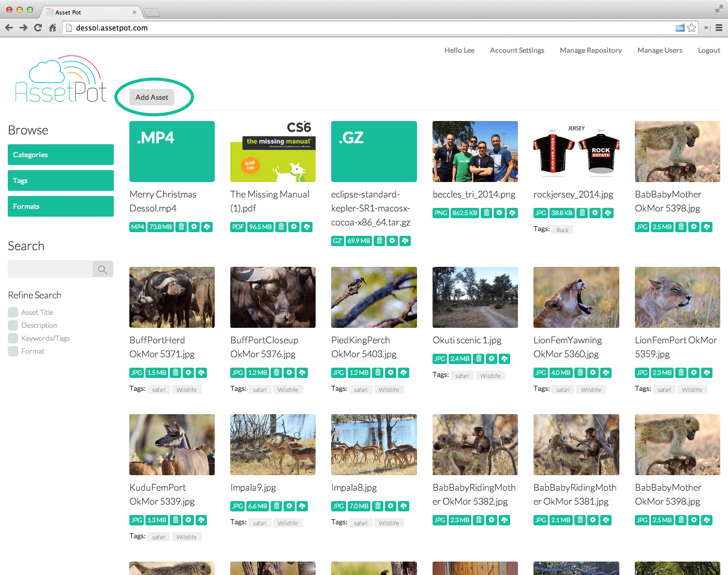Download PiedKingPerch OkMor 5403.jpg
The width and height of the screenshot is (728, 575).
(404, 373)
